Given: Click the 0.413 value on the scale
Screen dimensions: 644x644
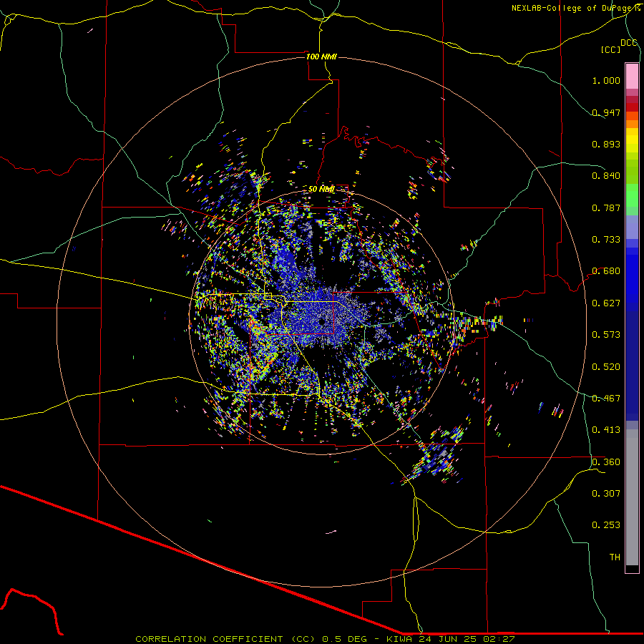Looking at the screenshot, I should click(x=606, y=430).
